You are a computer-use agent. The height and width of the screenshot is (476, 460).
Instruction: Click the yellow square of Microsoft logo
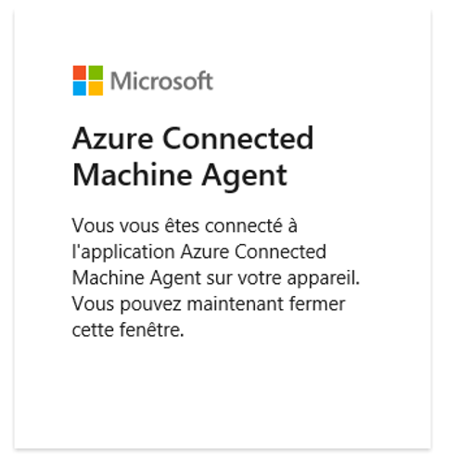coord(96,88)
